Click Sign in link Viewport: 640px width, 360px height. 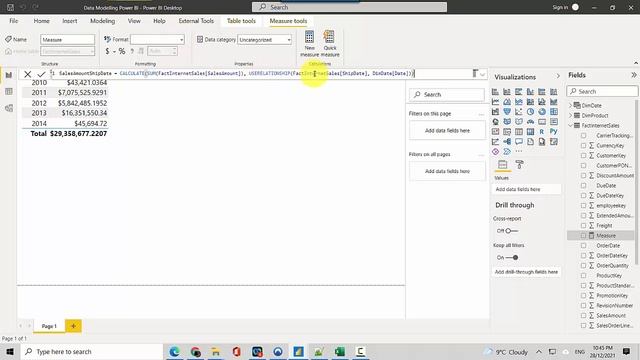point(560,7)
